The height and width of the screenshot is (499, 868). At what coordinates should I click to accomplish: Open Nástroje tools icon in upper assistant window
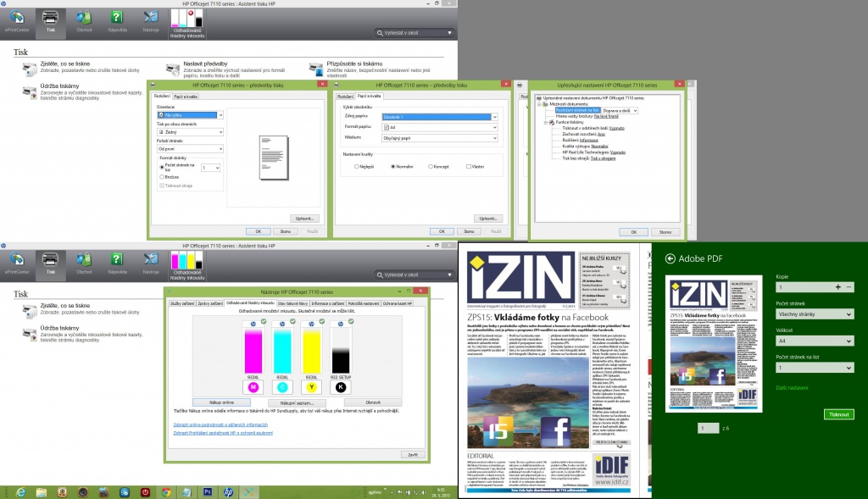pyautogui.click(x=151, y=22)
